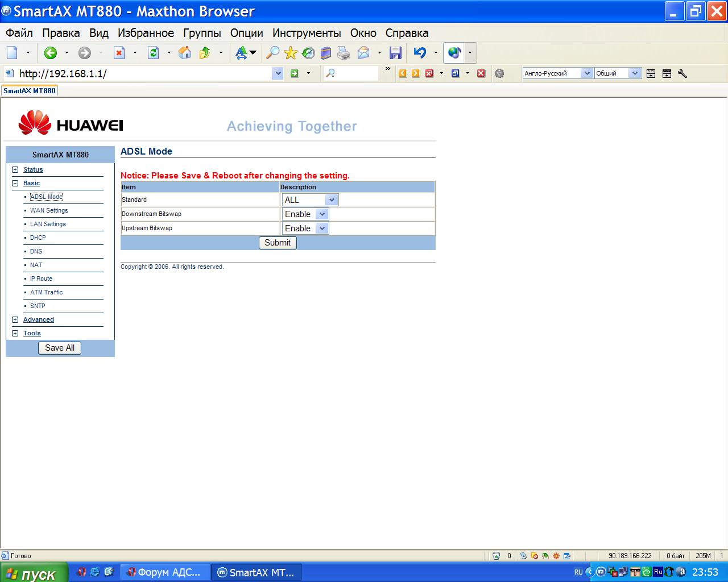Image resolution: width=728 pixels, height=582 pixels.
Task: Click the smiley-face tray icon
Action: coord(647,572)
